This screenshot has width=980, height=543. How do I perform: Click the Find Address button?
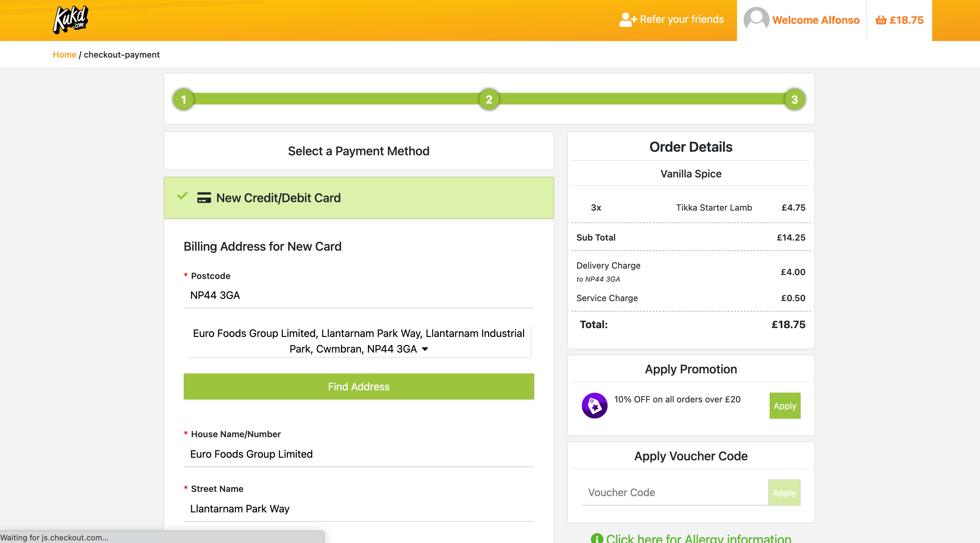click(x=358, y=386)
